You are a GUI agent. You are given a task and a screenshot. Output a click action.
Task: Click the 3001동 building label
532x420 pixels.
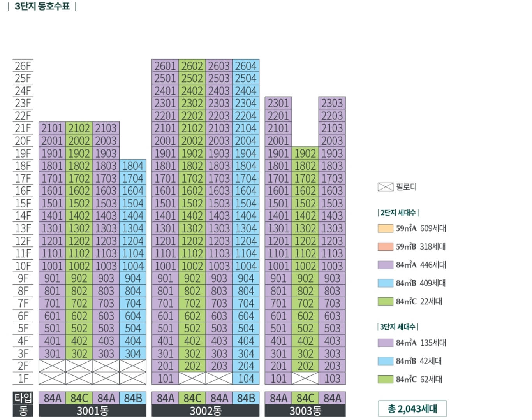93,411
